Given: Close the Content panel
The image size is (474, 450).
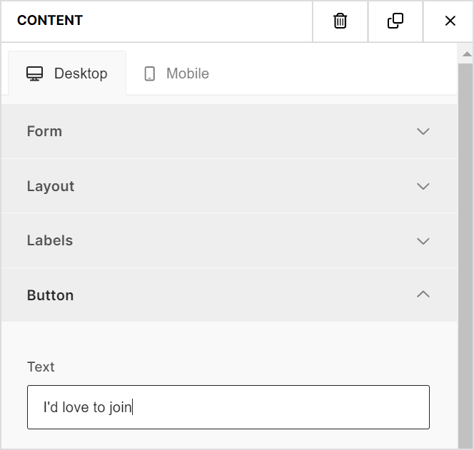Looking at the screenshot, I should pyautogui.click(x=450, y=21).
